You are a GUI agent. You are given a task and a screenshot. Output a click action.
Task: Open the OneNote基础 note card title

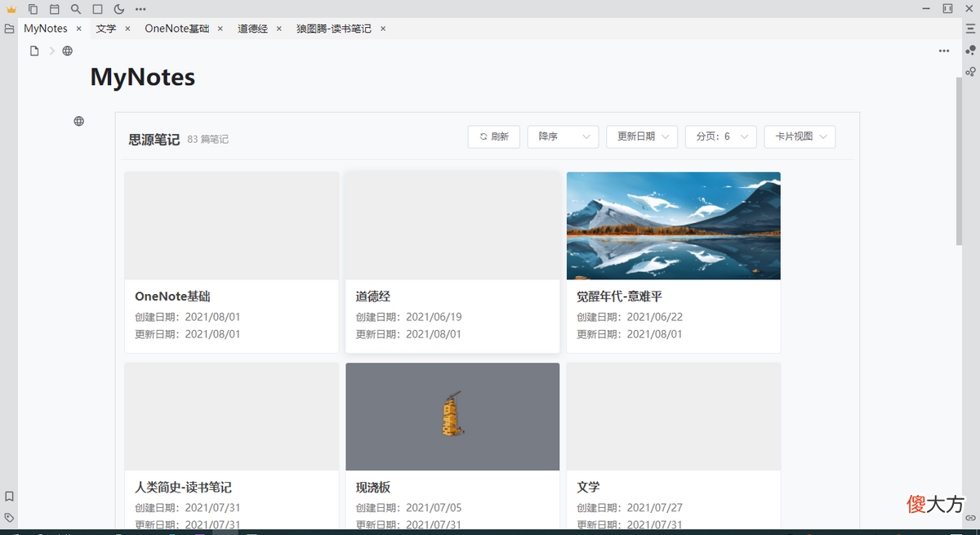point(173,296)
